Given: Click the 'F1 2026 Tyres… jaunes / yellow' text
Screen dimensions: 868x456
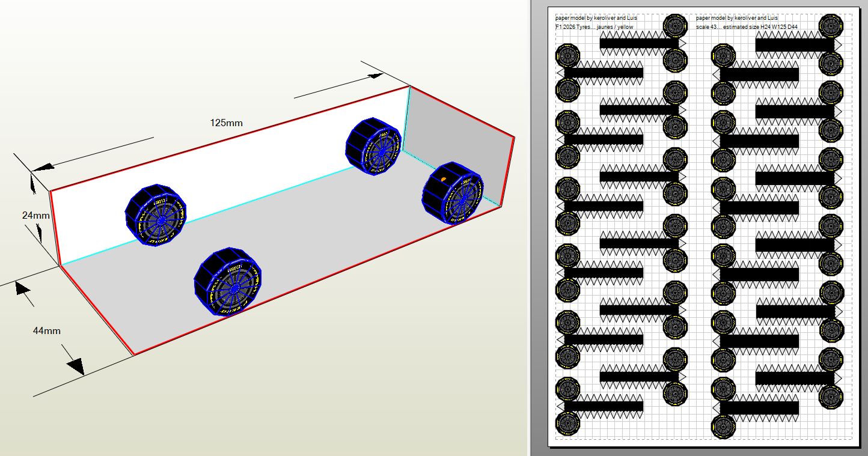Looking at the screenshot, I should tap(594, 27).
